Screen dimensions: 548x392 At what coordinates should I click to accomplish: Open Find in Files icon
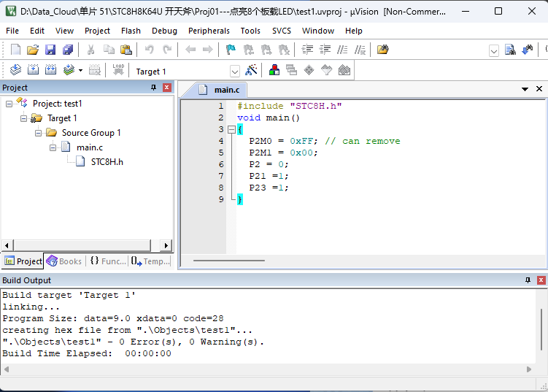382,50
